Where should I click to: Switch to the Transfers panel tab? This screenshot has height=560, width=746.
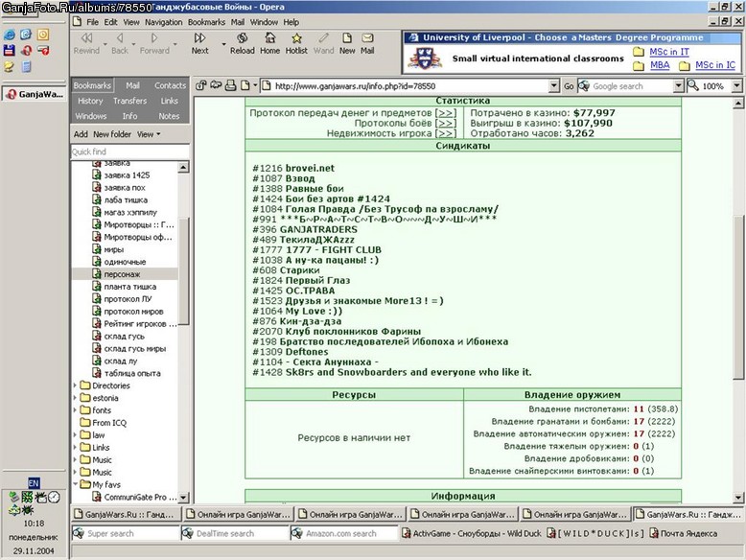pyautogui.click(x=129, y=101)
